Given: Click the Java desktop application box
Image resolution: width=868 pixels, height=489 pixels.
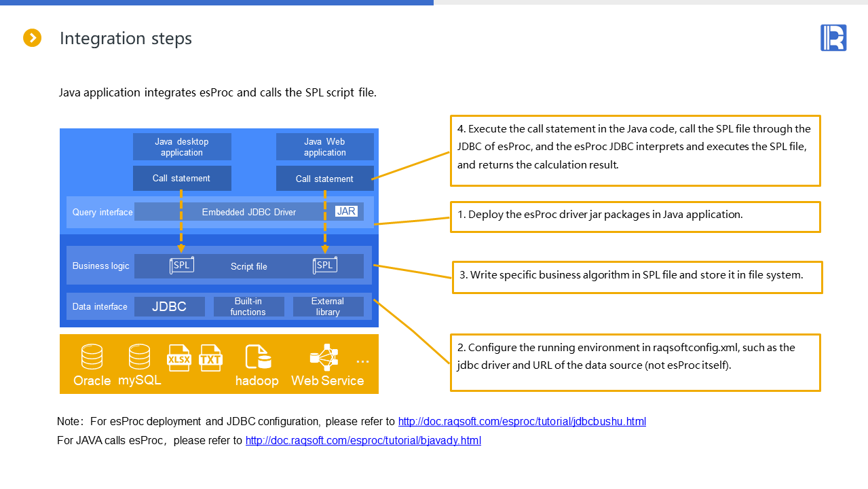Looking at the screenshot, I should tap(182, 147).
